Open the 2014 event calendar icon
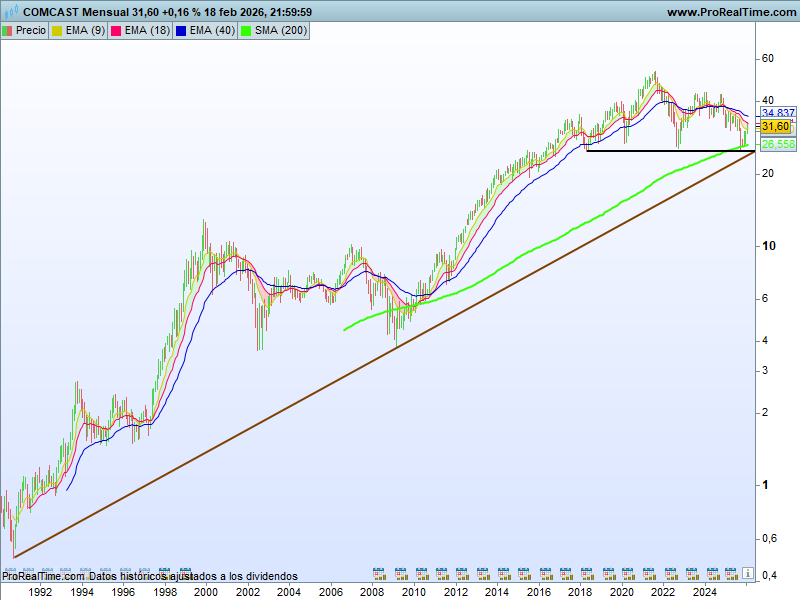This screenshot has height=600, width=800. [504, 574]
